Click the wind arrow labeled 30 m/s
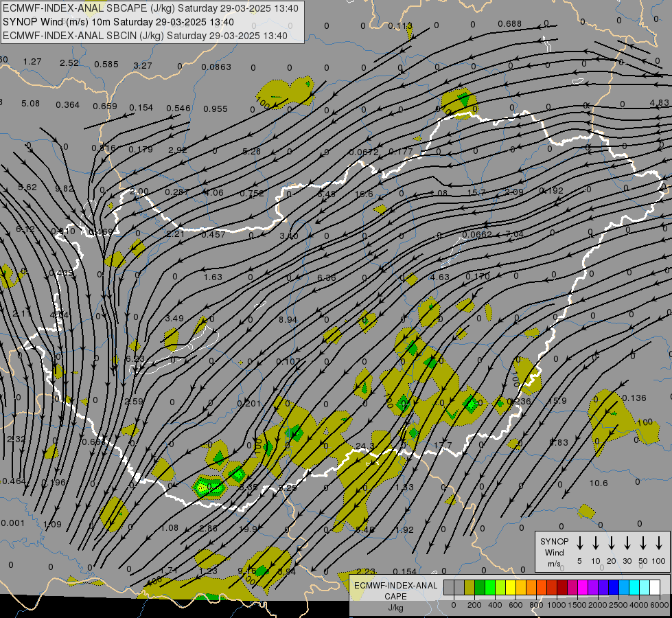The width and height of the screenshot is (672, 618). pyautogui.click(x=627, y=543)
